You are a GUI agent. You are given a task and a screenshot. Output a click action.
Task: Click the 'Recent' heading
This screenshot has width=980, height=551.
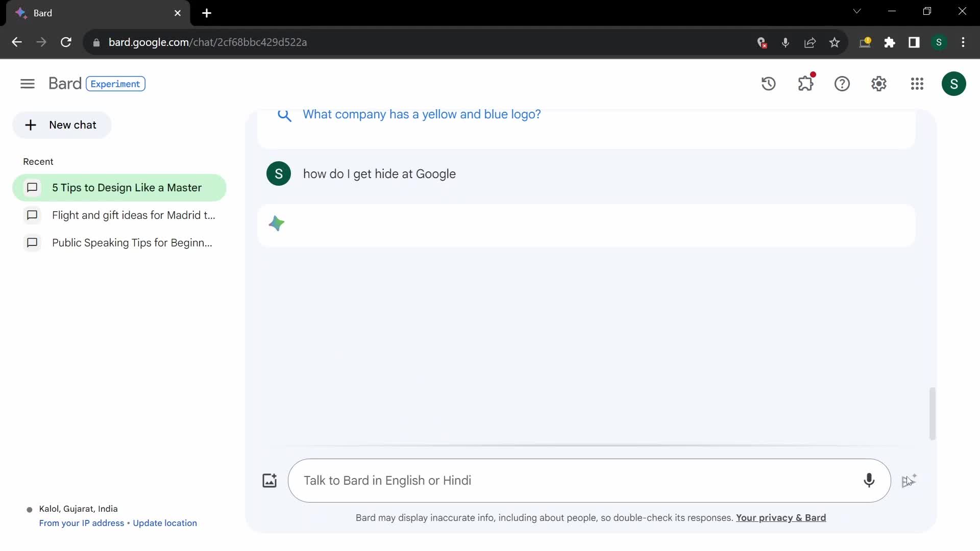[x=38, y=162]
